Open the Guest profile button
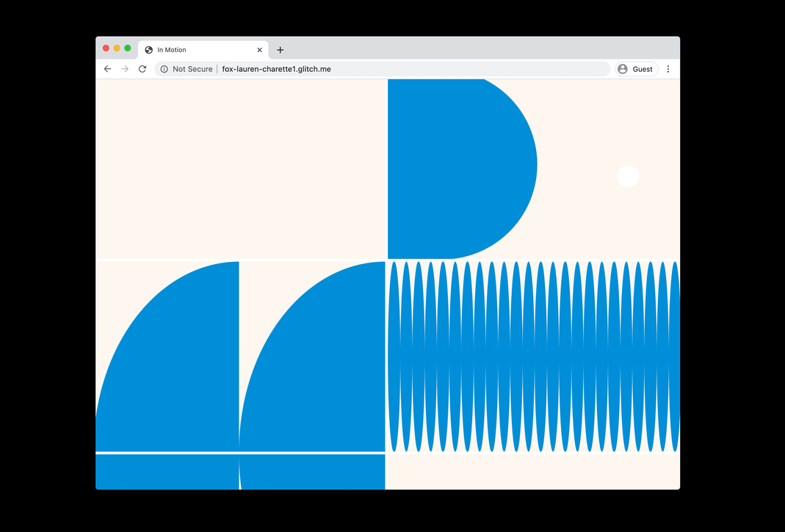 tap(637, 69)
